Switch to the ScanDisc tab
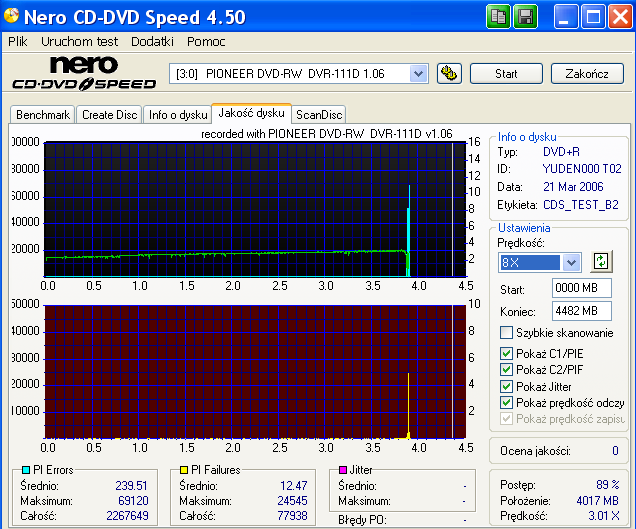Viewport: 636px width, 529px height. point(319,115)
